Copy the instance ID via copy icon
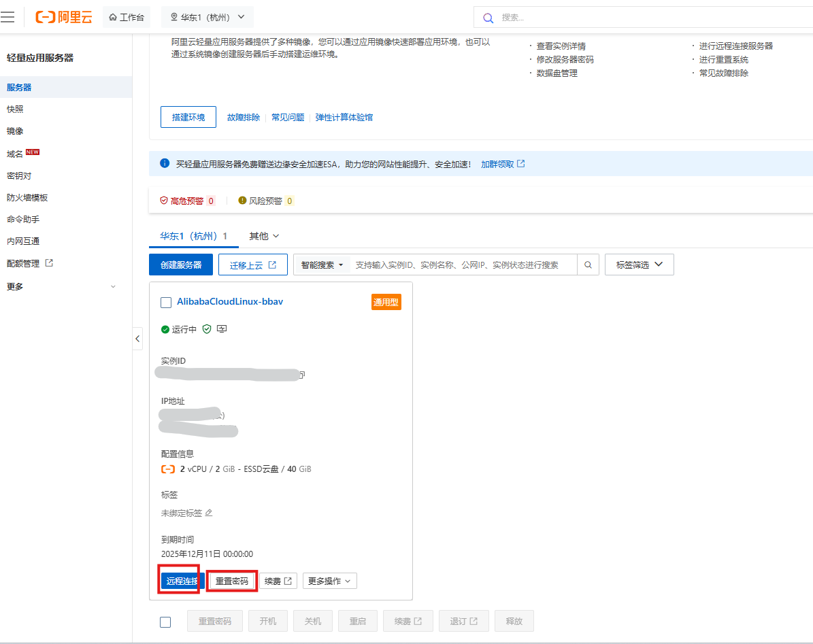 point(302,375)
